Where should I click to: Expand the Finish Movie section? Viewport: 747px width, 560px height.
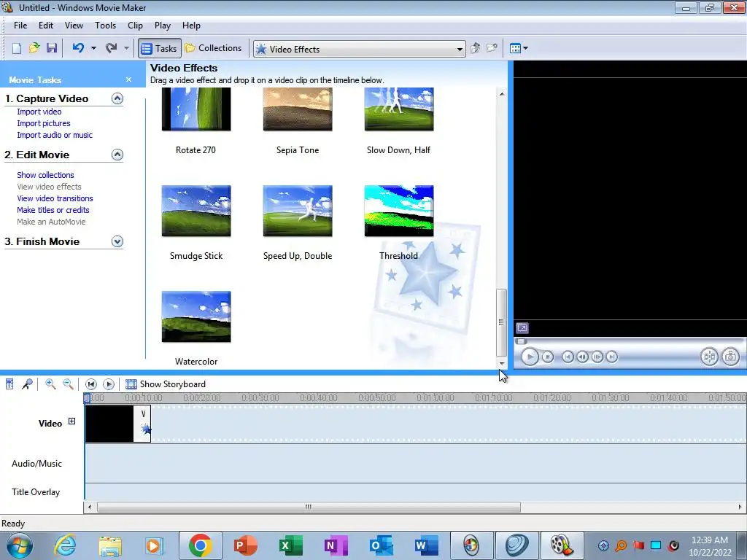point(117,241)
